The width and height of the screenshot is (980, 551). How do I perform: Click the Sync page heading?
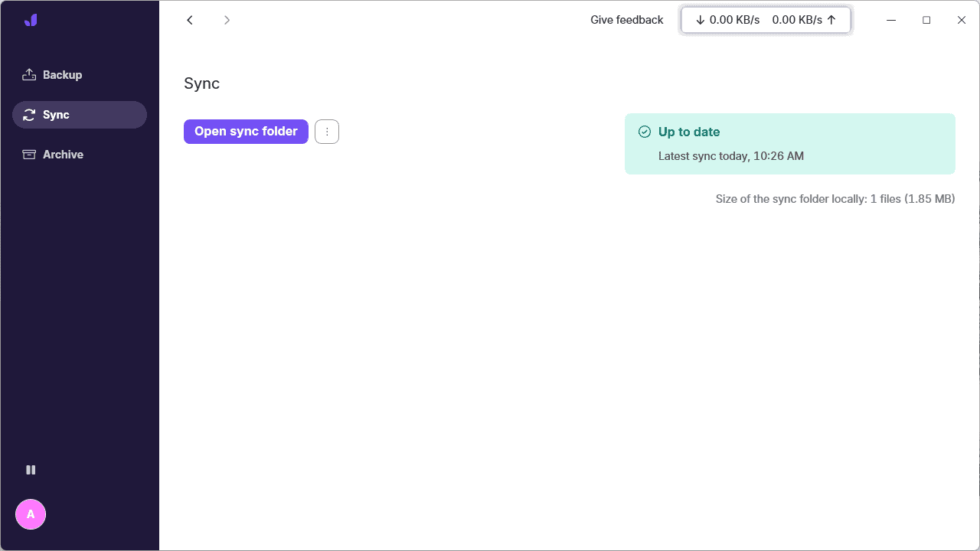tap(202, 83)
